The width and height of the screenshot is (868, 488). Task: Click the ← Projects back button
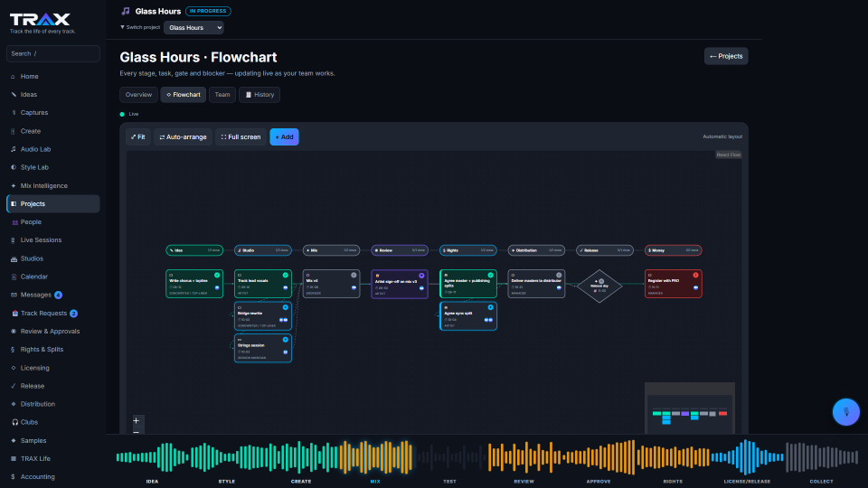(726, 56)
